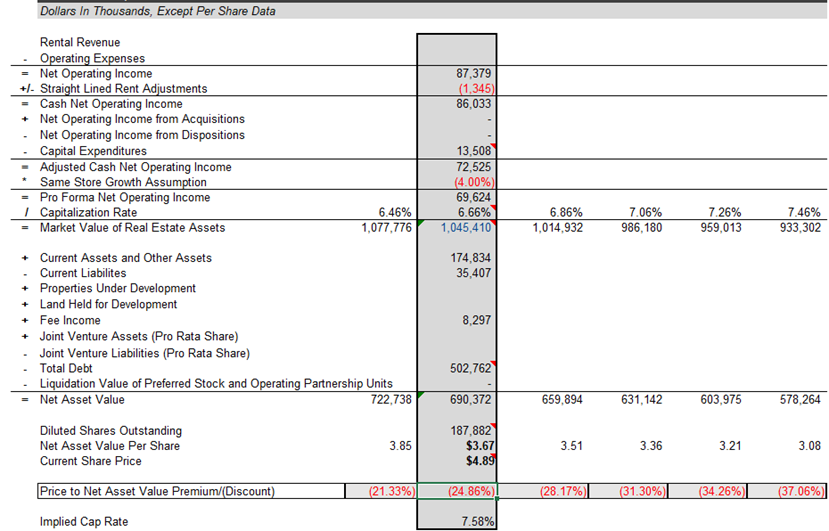Select Net Asset Value cell 690,372
The width and height of the screenshot is (829, 531).
click(x=471, y=400)
